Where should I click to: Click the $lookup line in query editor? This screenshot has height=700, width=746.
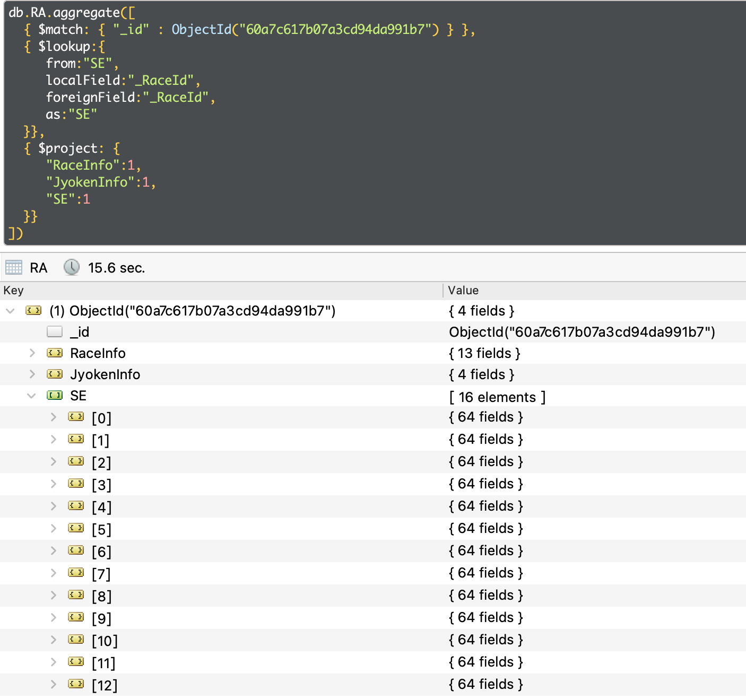[x=64, y=47]
